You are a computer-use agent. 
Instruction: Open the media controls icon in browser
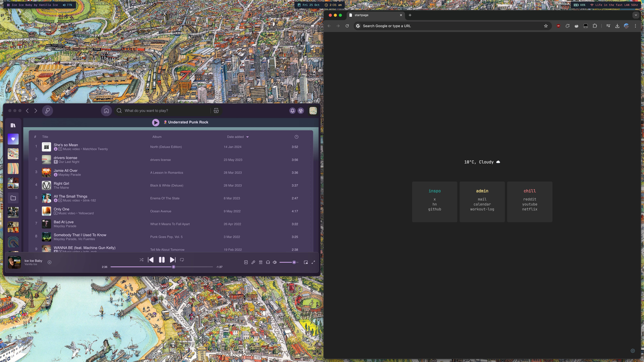(x=608, y=26)
